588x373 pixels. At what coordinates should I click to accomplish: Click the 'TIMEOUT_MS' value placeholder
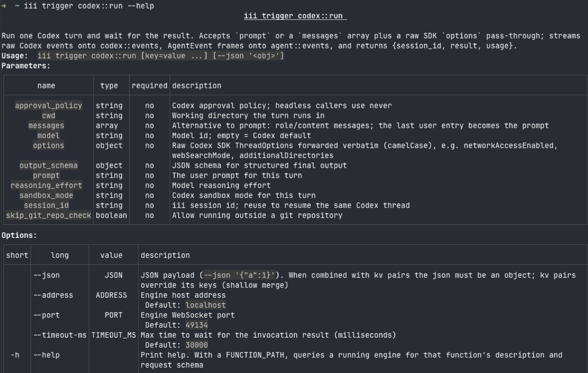click(113, 335)
